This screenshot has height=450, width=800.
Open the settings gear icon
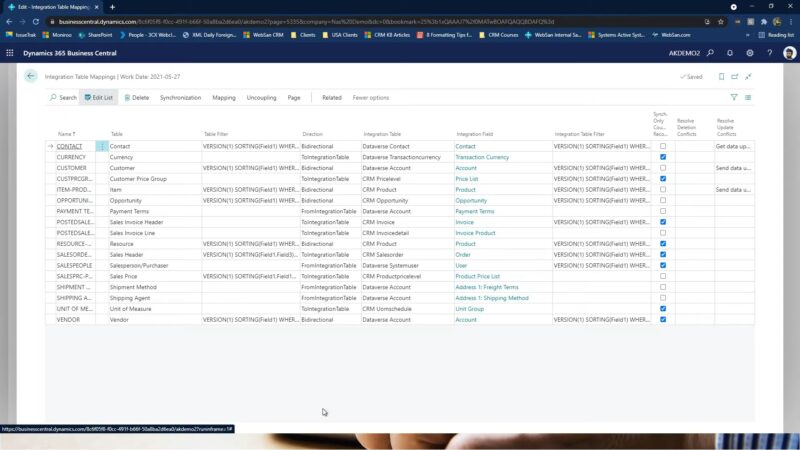[x=749, y=53]
